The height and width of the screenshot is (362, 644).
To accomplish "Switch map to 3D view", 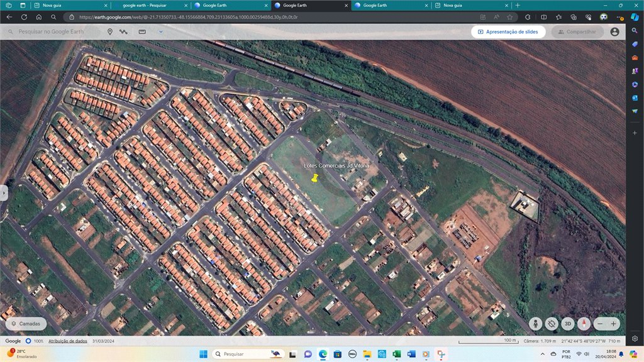I will [x=568, y=324].
